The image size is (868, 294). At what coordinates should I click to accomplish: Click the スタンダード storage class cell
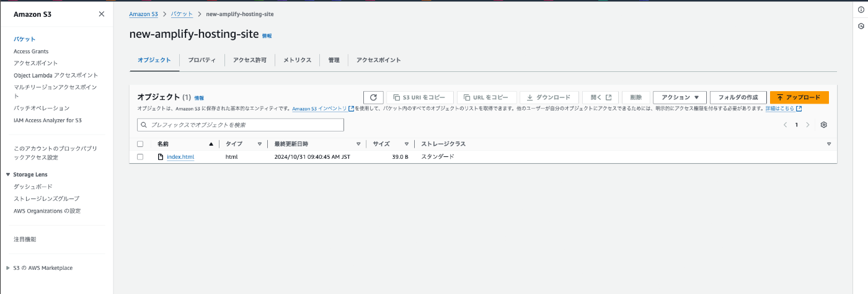click(438, 157)
